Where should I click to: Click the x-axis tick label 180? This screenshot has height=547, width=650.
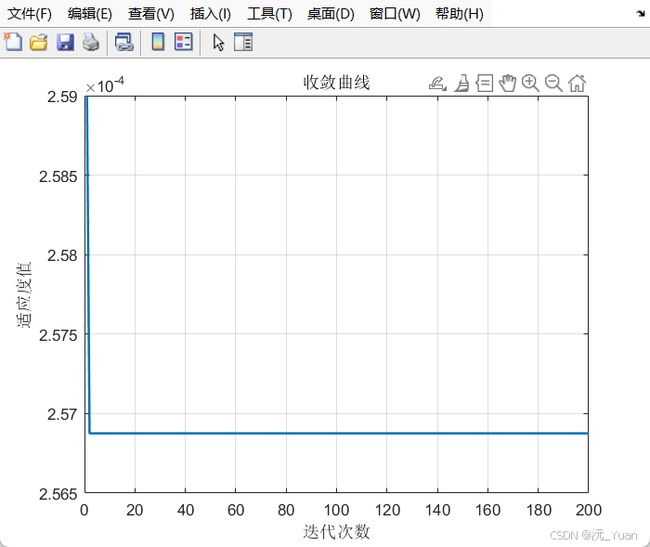point(538,510)
